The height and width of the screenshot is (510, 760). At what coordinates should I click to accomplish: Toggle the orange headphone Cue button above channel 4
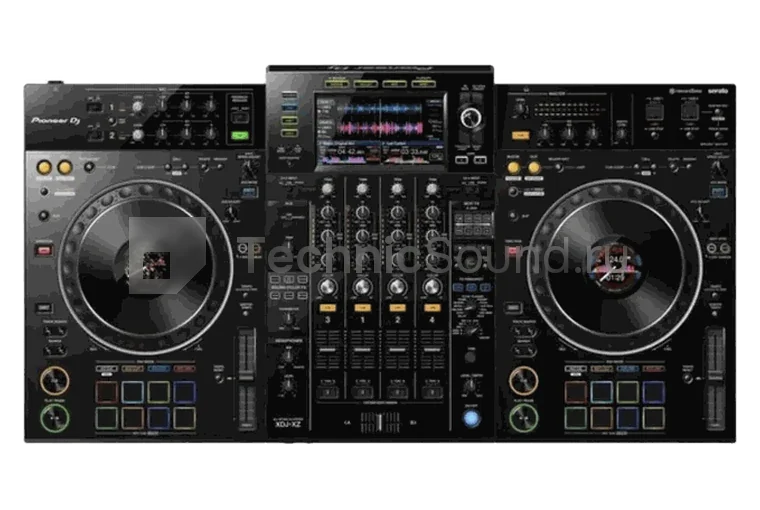pyautogui.click(x=432, y=308)
